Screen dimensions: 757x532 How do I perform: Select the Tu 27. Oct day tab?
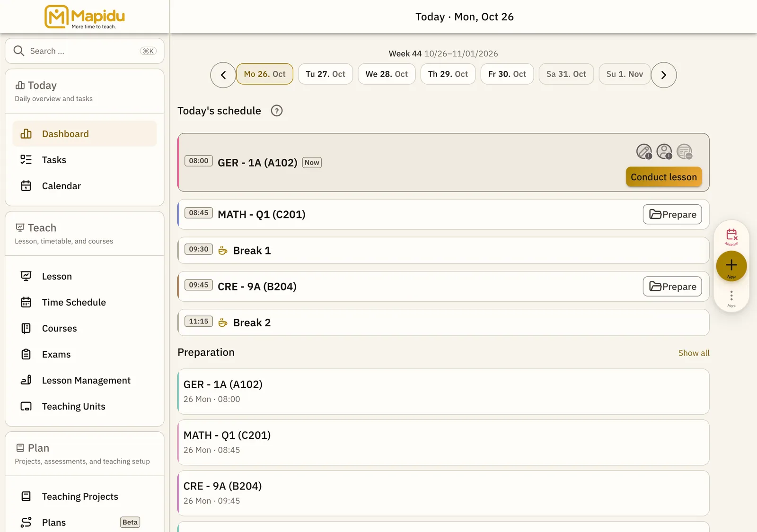point(326,74)
